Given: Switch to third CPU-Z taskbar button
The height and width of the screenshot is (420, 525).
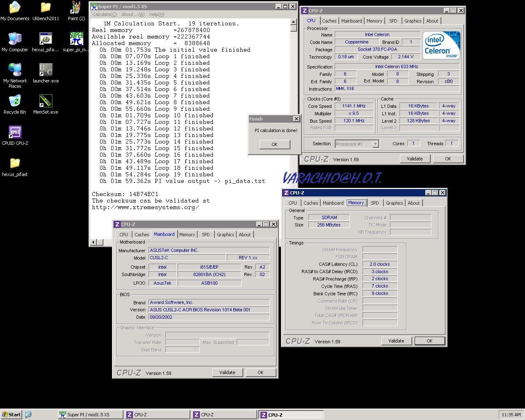Looking at the screenshot, I should pyautogui.click(x=291, y=415).
